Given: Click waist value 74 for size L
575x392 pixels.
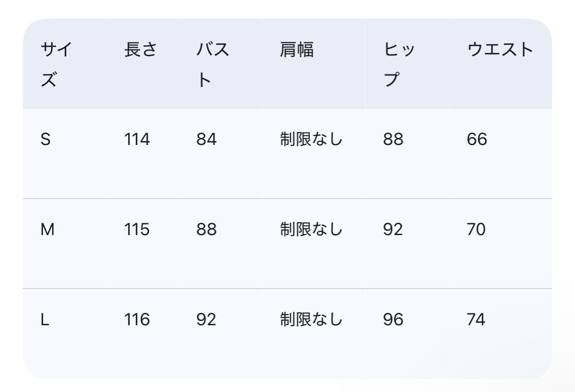Looking at the screenshot, I should click(476, 320).
